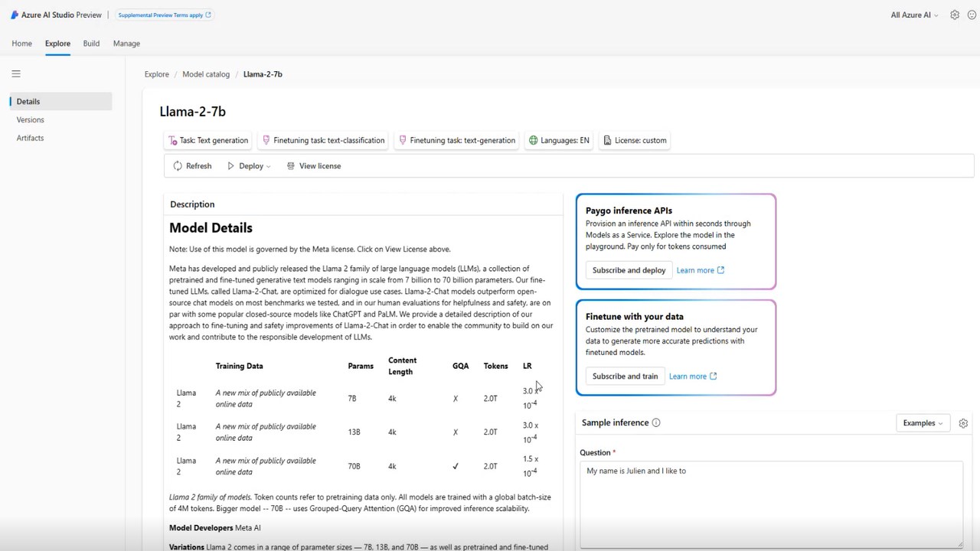Screen dimensions: 980x551
Task: Click the Finetuning task: text-classification tag
Action: click(323, 140)
